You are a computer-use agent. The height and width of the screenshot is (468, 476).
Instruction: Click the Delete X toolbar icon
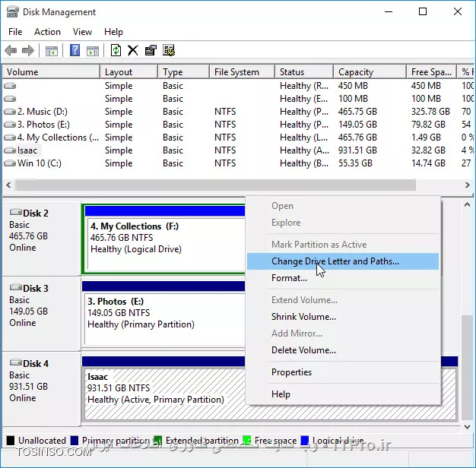click(x=132, y=50)
